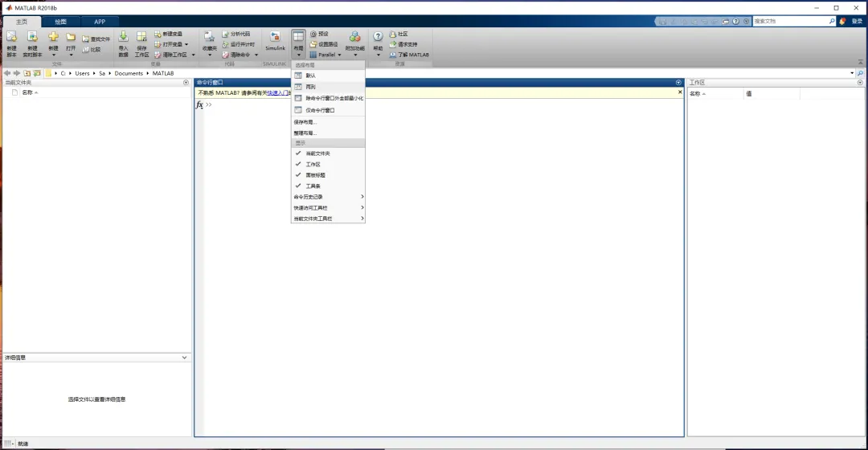Image resolution: width=868 pixels, height=450 pixels.
Task: Close the getting-started banner
Action: (680, 92)
